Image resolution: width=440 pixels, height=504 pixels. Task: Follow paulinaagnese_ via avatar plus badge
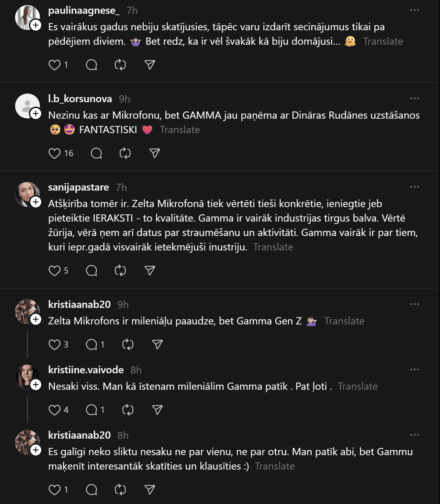(36, 25)
